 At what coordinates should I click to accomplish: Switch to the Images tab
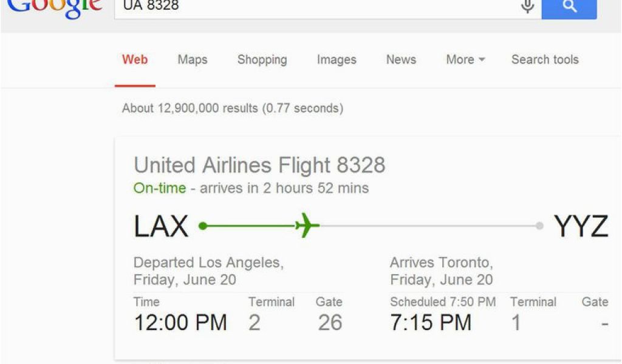point(337,60)
